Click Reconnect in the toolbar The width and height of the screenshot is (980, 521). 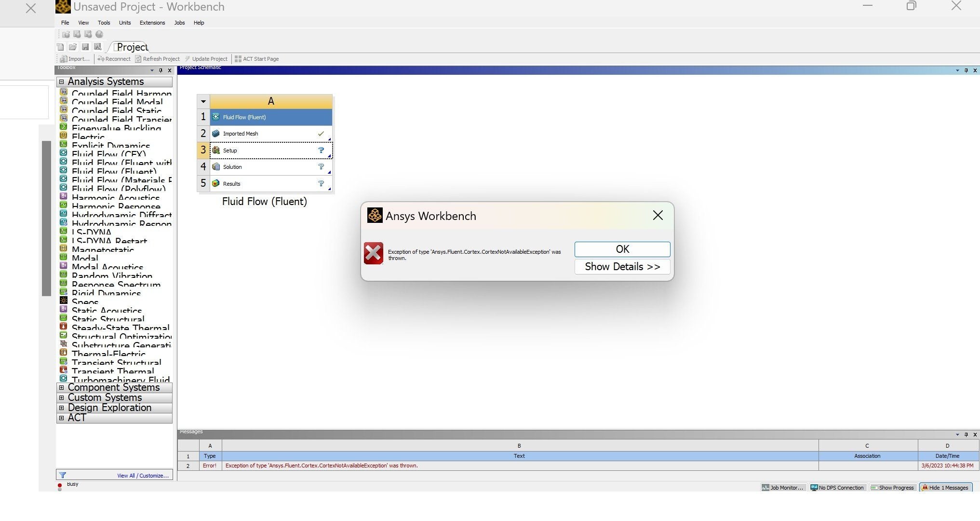114,59
